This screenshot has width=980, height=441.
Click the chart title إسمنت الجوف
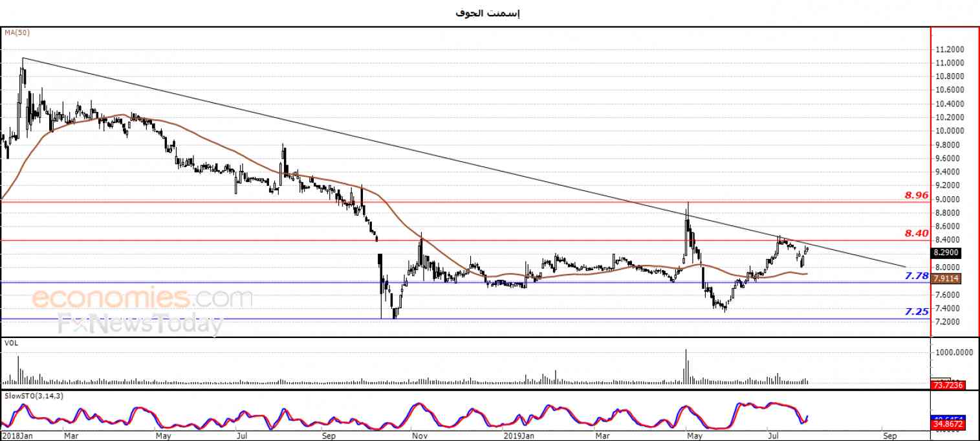click(x=488, y=13)
